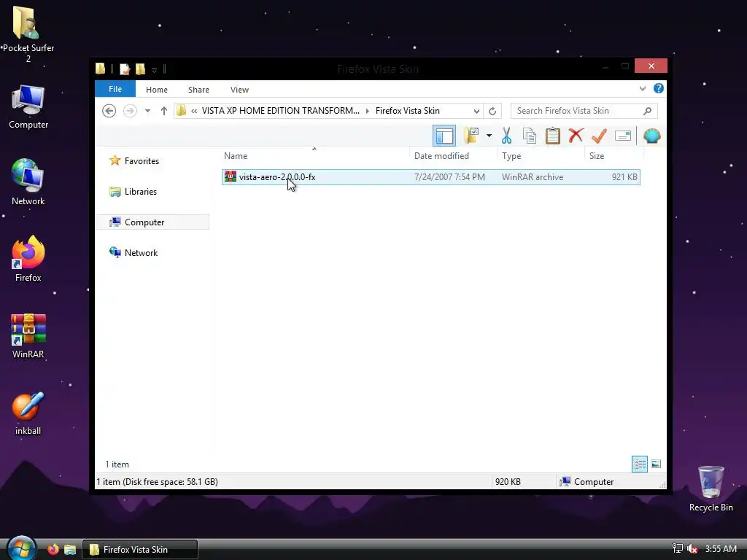This screenshot has height=560, width=747.
Task: Cut selection with the scissors icon
Action: [x=506, y=136]
